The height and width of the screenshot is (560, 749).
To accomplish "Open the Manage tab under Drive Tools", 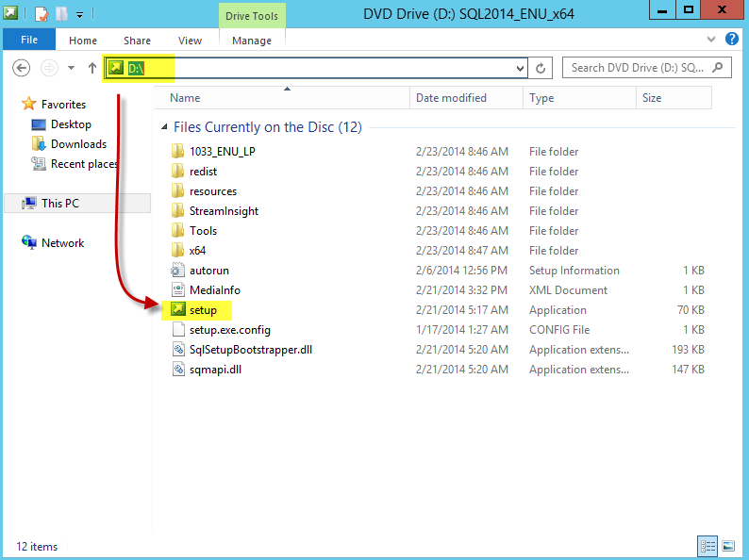I will pyautogui.click(x=252, y=41).
